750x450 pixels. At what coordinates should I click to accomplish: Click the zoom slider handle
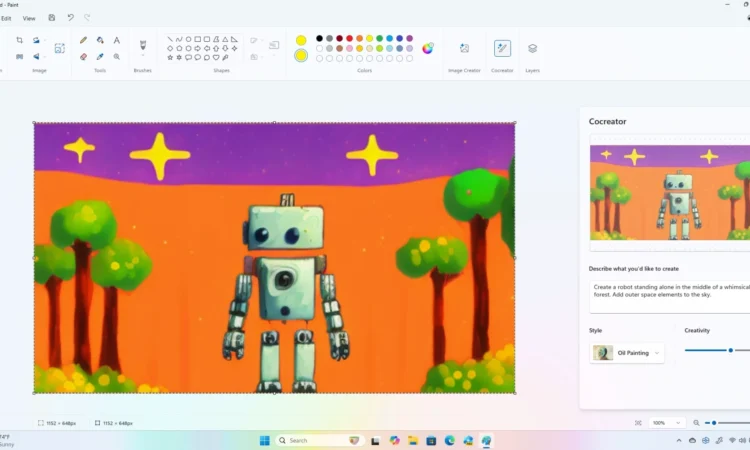tap(714, 423)
